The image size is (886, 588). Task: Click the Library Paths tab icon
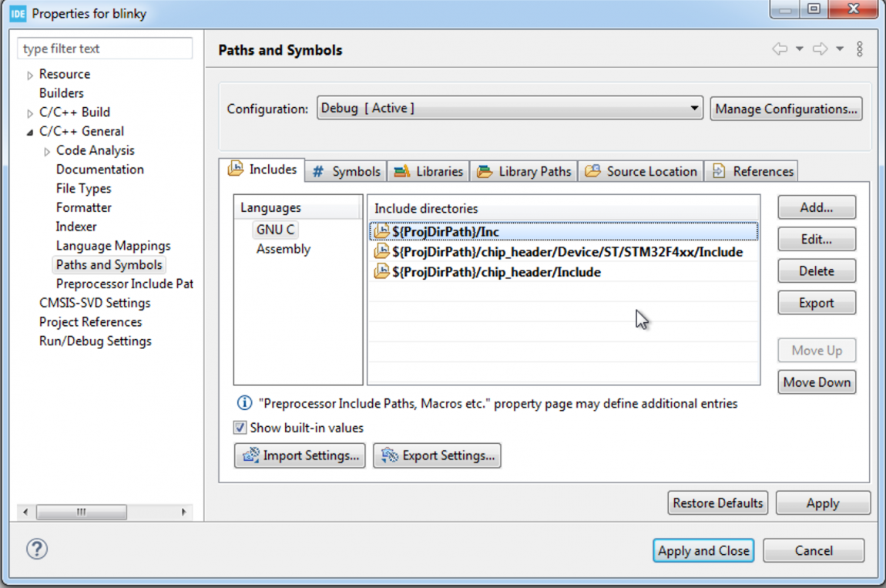click(x=485, y=171)
